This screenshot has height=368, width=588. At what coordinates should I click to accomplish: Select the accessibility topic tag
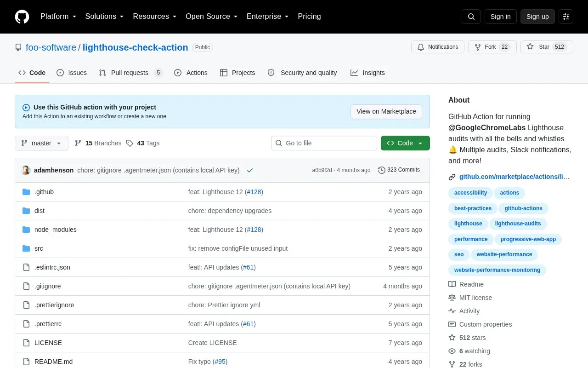470,193
